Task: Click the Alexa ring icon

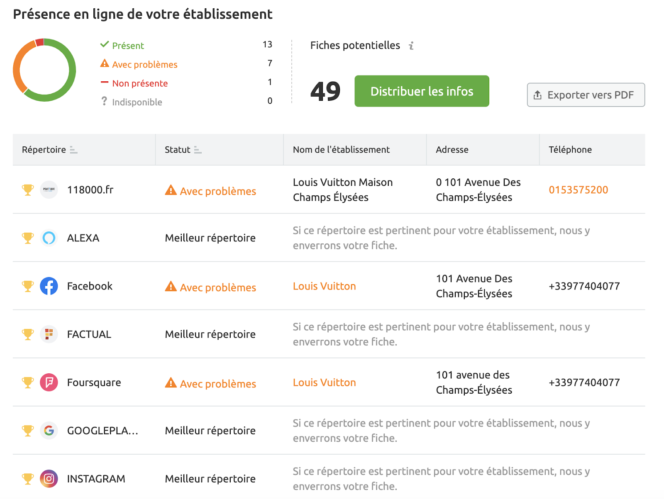Action: (49, 238)
